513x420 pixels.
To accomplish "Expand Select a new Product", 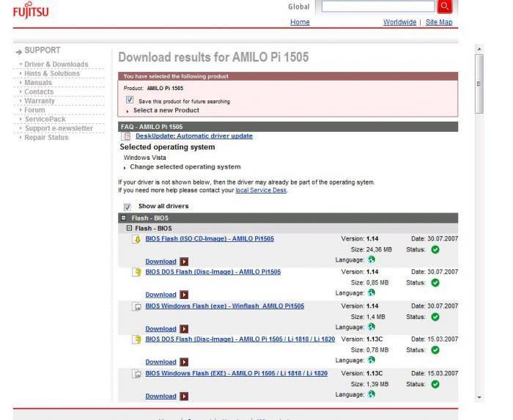I will coord(166,111).
